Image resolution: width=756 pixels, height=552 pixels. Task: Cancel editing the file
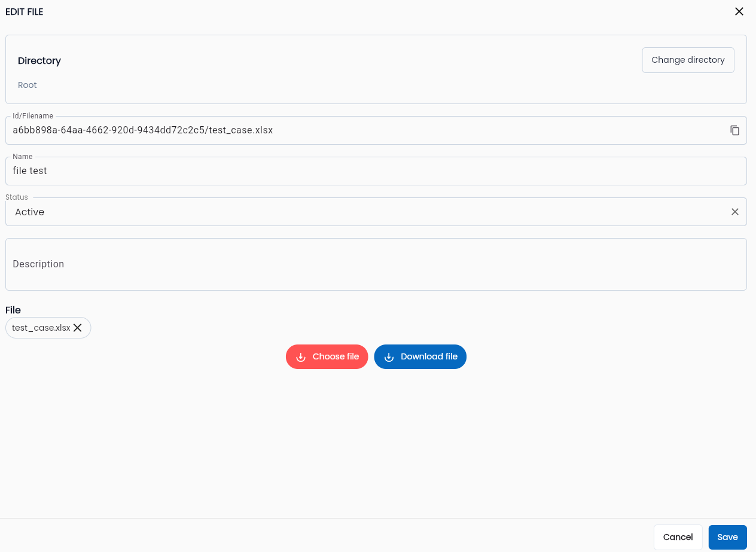tap(678, 537)
